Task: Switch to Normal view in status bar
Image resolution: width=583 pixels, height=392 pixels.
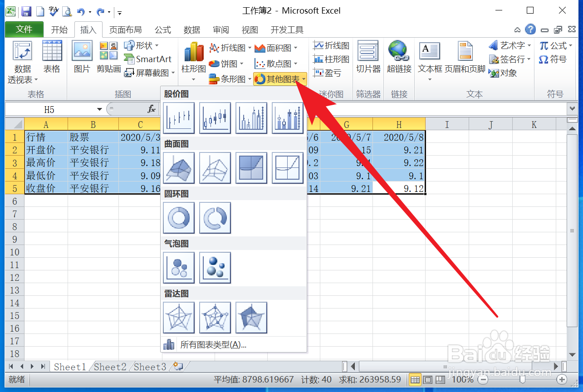Action: click(415, 379)
